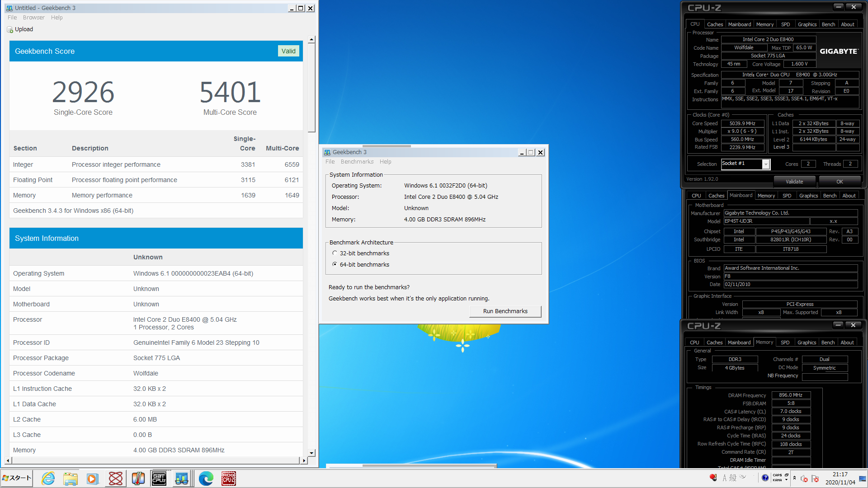Open the ROG CPU-Z taskbar icon
This screenshot has width=868, height=488.
[228, 479]
